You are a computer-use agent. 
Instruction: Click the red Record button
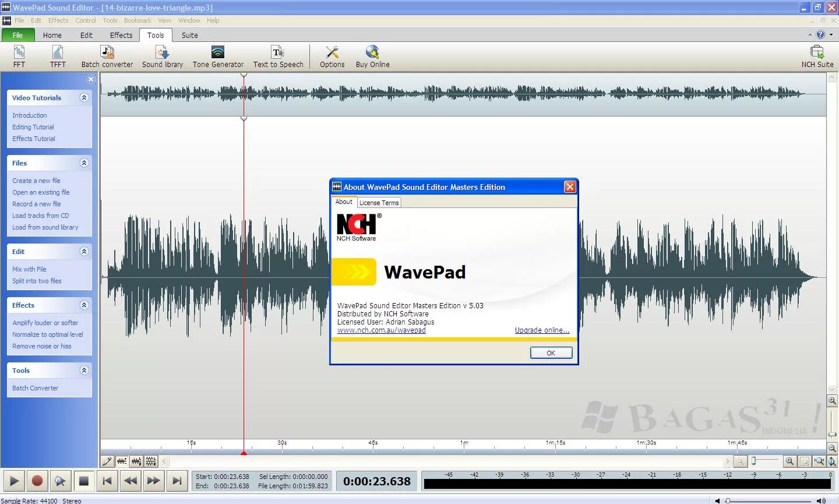point(37,481)
